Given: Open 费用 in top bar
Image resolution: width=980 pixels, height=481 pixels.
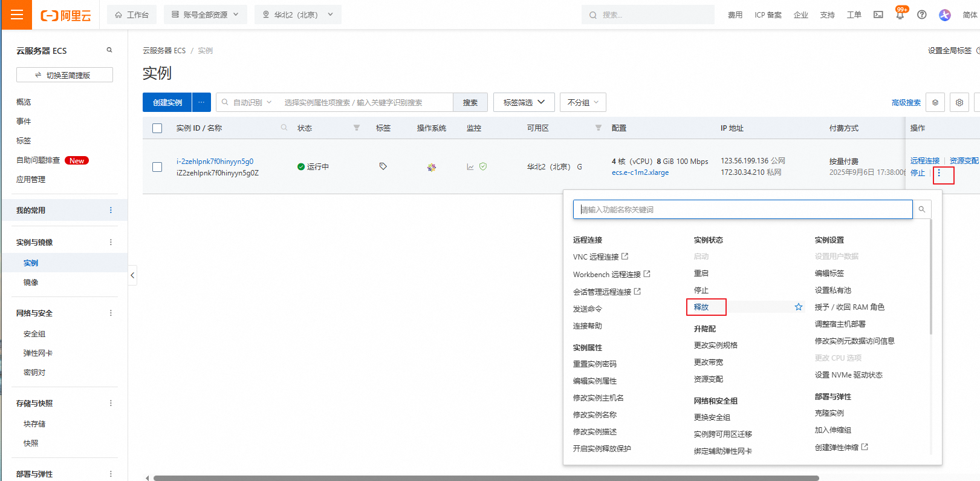Looking at the screenshot, I should click(x=735, y=15).
